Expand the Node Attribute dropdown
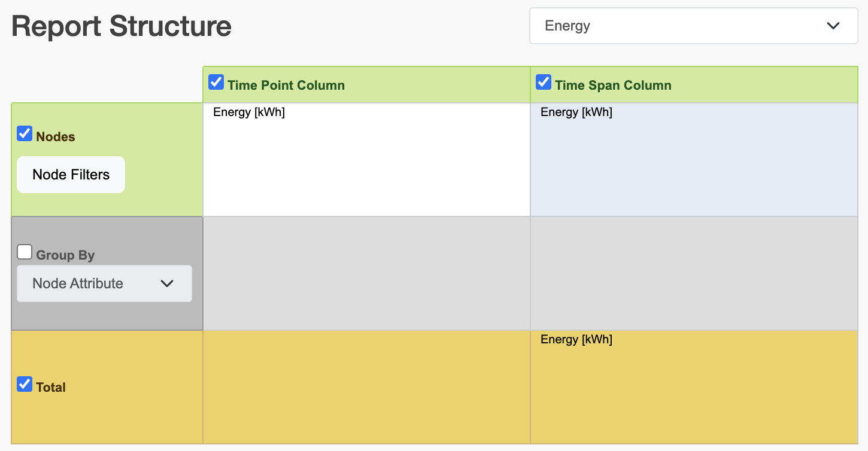The width and height of the screenshot is (868, 451). click(104, 284)
